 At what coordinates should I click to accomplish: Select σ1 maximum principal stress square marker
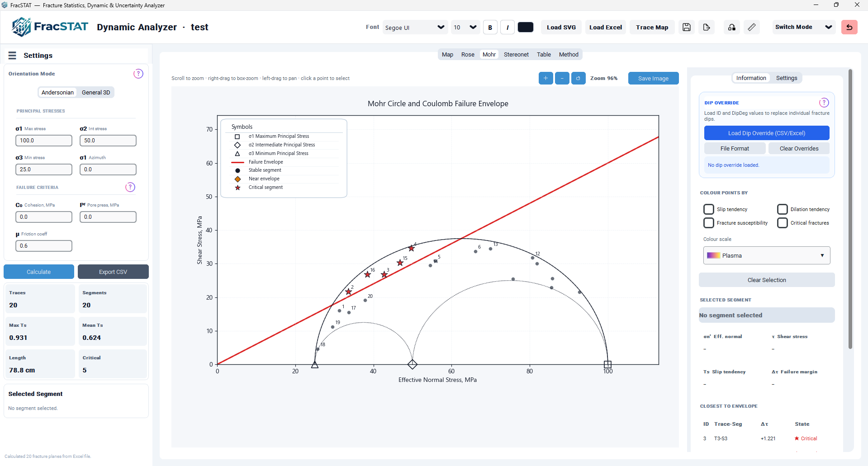(607, 364)
